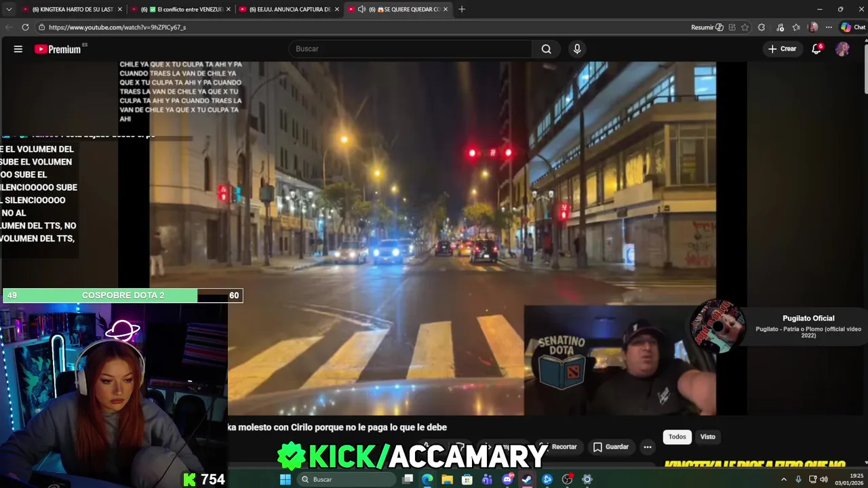Show hidden system tray icons chevron
The width and height of the screenshot is (868, 488).
tap(784, 479)
